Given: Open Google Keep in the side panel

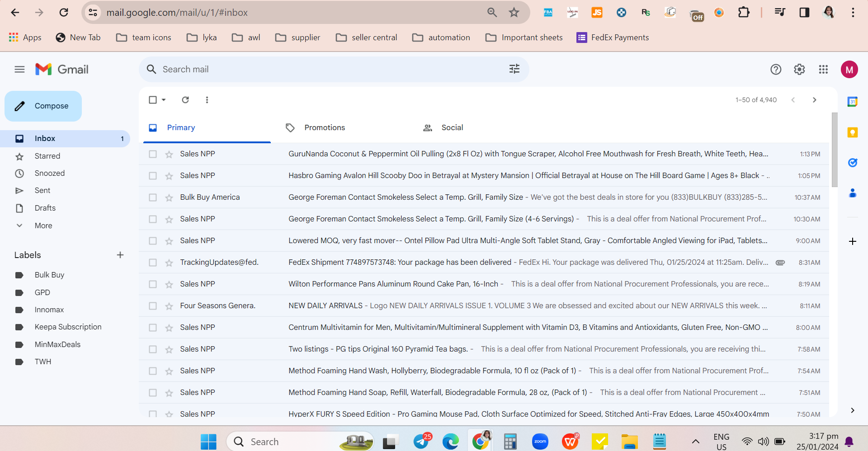Looking at the screenshot, I should (x=853, y=132).
